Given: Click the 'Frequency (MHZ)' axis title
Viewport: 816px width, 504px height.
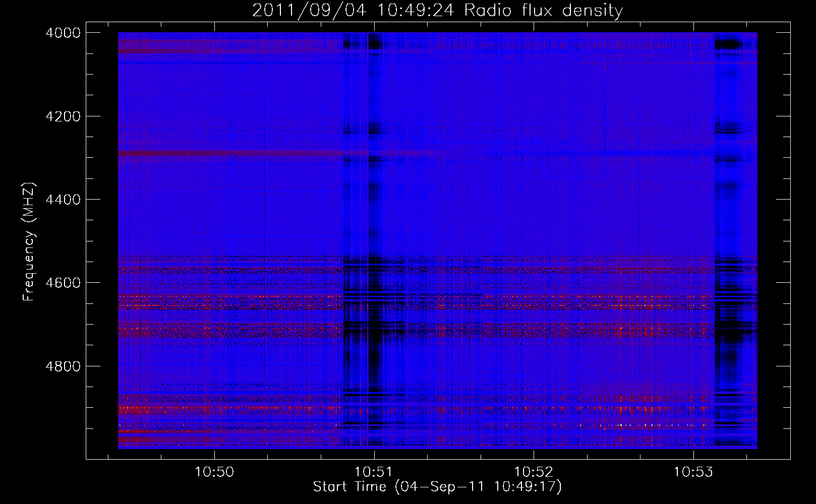Looking at the screenshot, I should 29,242.
